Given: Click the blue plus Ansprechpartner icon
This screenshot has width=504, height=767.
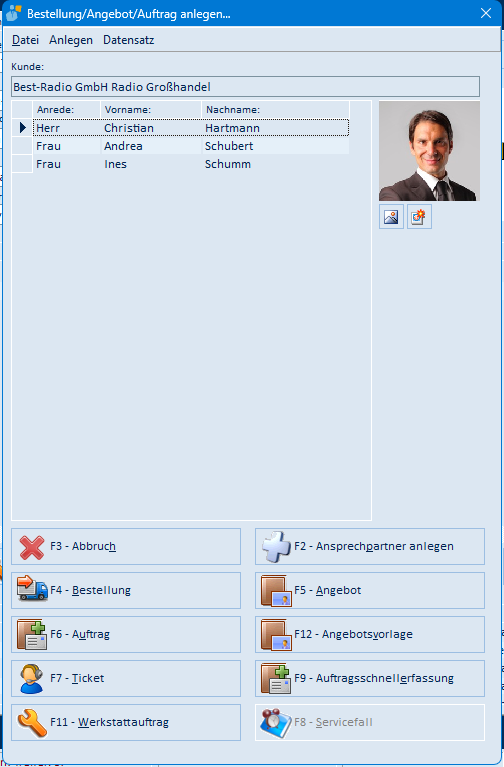Looking at the screenshot, I should (276, 546).
